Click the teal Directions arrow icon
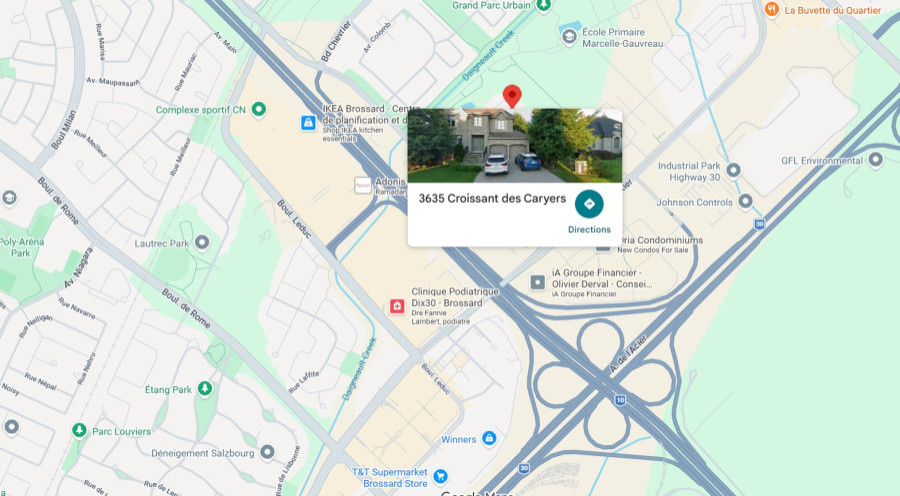The height and width of the screenshot is (496, 900). click(589, 204)
